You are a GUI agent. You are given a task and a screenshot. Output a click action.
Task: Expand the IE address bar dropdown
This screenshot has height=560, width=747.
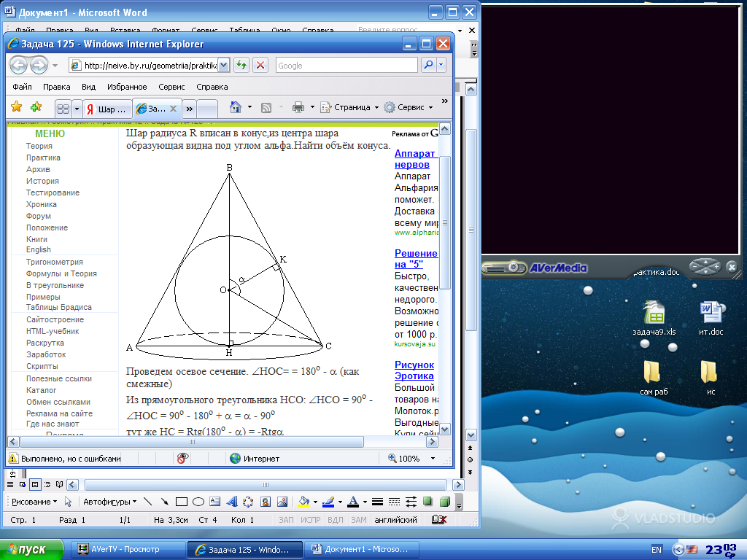pos(224,65)
